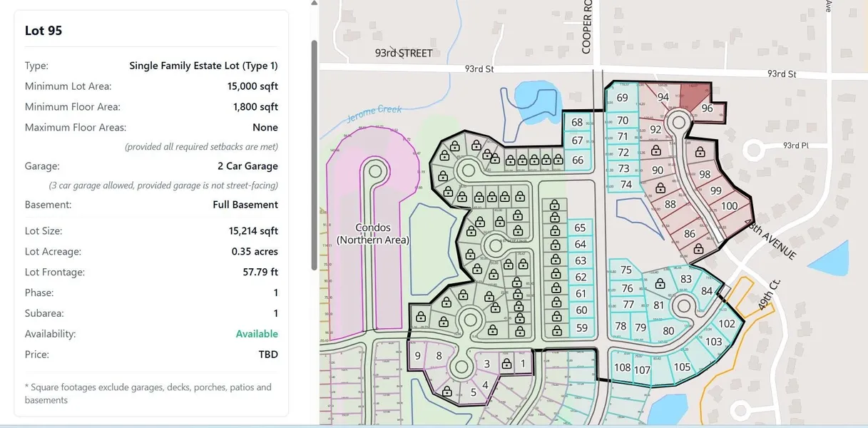This screenshot has width=868, height=428.
Task: Click the lock icon just above lot 98
Action: pyautogui.click(x=700, y=152)
